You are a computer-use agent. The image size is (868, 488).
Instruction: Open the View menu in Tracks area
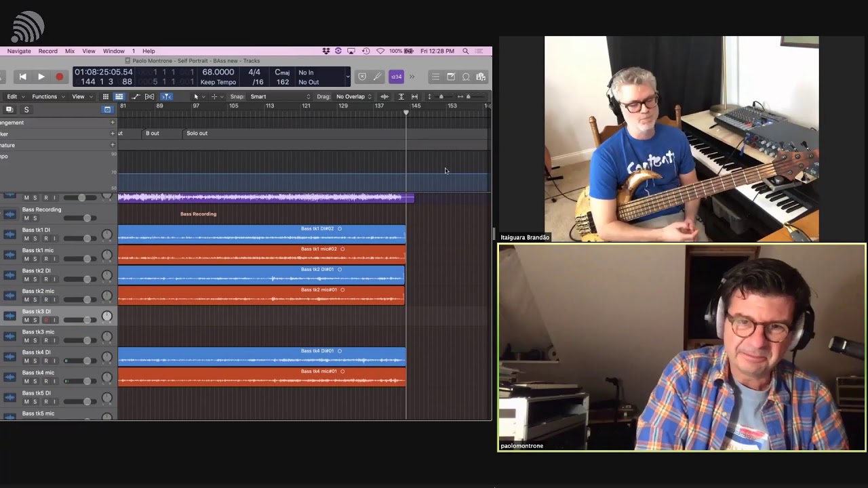coord(81,96)
